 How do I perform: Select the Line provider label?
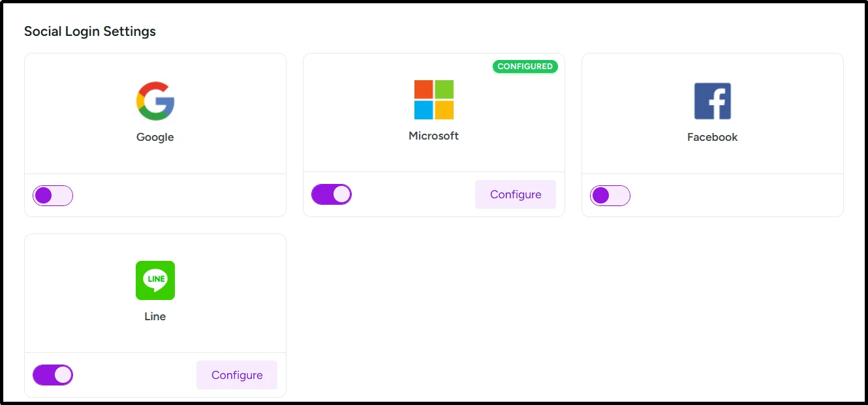click(155, 316)
